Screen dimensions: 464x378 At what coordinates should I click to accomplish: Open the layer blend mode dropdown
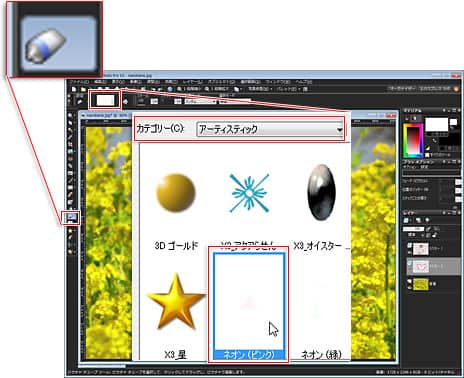pos(413,235)
